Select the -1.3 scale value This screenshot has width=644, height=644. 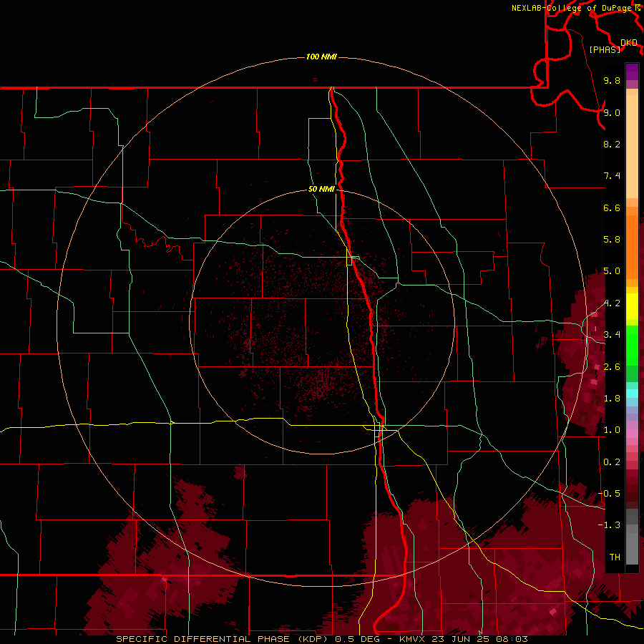[x=609, y=525]
